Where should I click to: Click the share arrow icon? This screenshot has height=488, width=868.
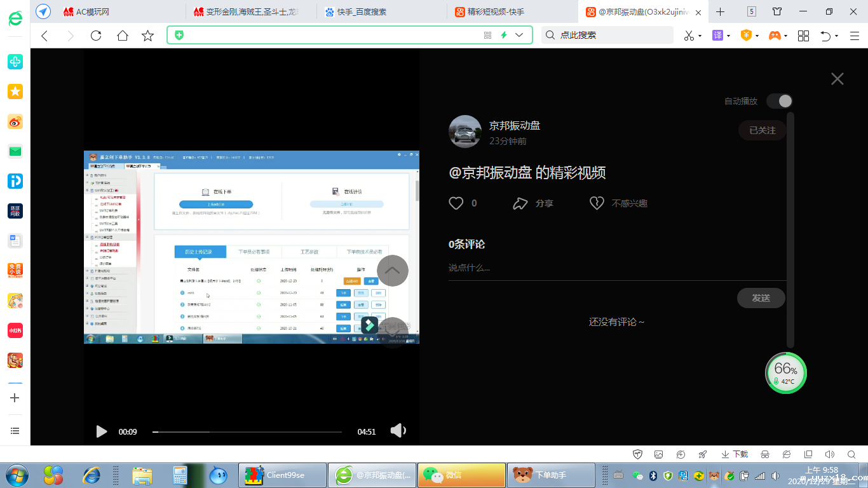(520, 203)
